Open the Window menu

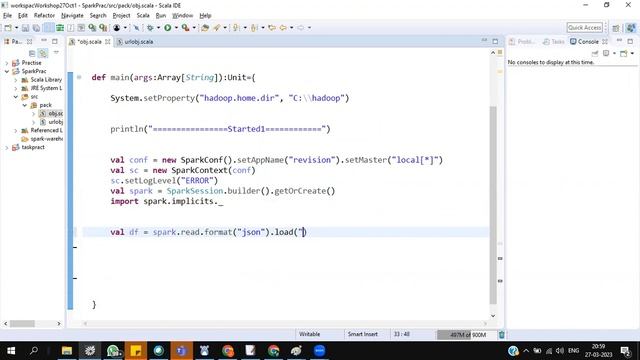182,16
